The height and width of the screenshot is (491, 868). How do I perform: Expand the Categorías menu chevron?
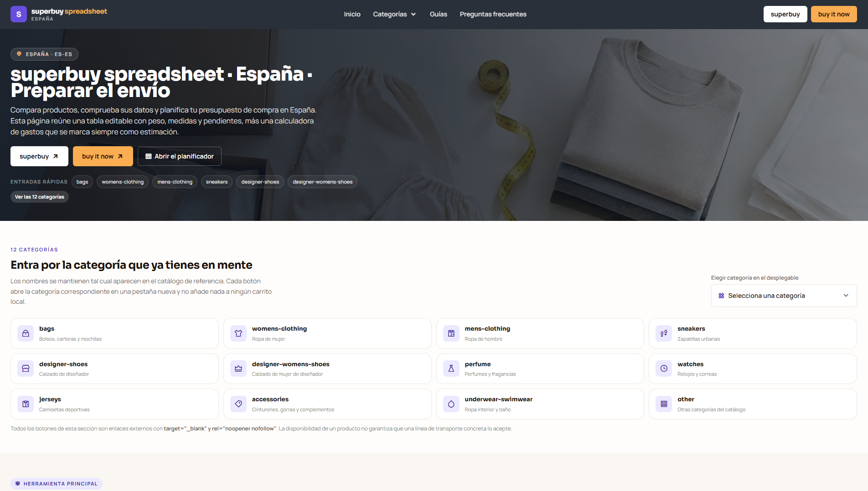pos(413,15)
